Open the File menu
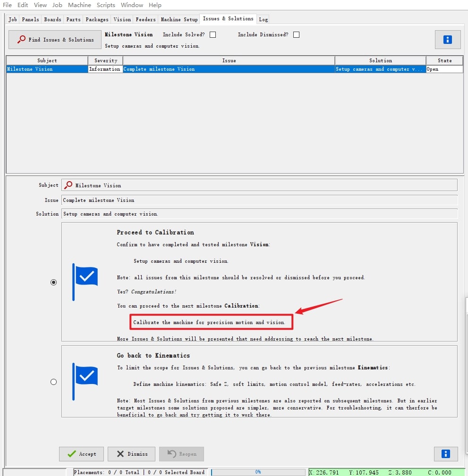The height and width of the screenshot is (476, 468). 7,5
